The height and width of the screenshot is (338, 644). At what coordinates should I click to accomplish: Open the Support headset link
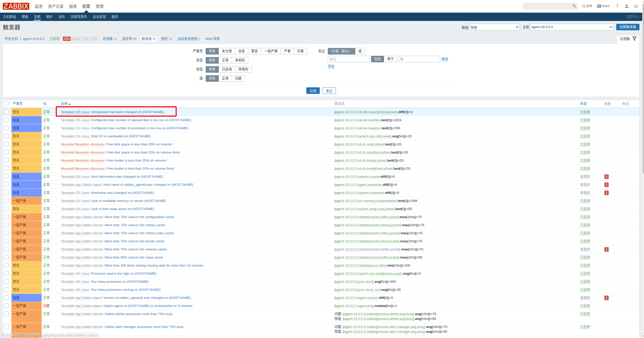tap(587, 6)
